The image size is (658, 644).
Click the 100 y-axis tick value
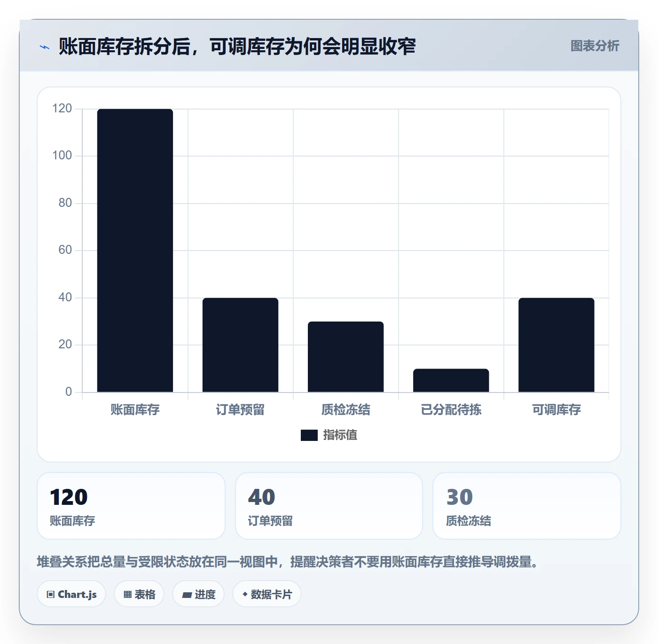pos(62,156)
